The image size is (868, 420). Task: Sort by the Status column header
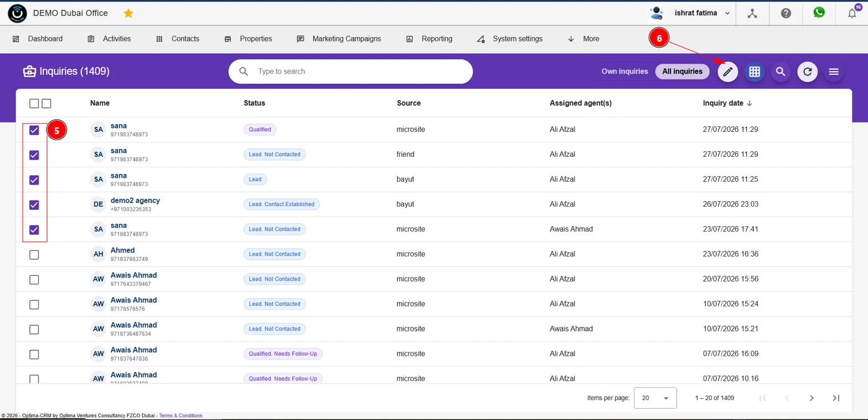tap(254, 103)
